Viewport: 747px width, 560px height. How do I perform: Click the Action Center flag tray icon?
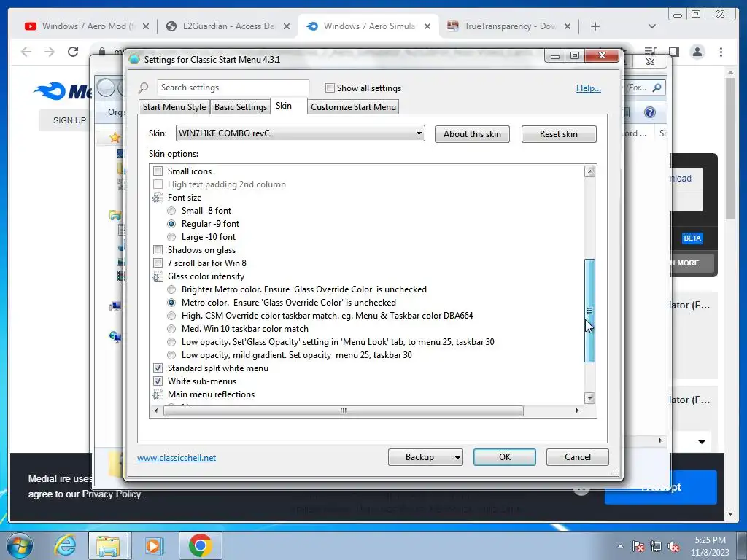click(x=638, y=546)
